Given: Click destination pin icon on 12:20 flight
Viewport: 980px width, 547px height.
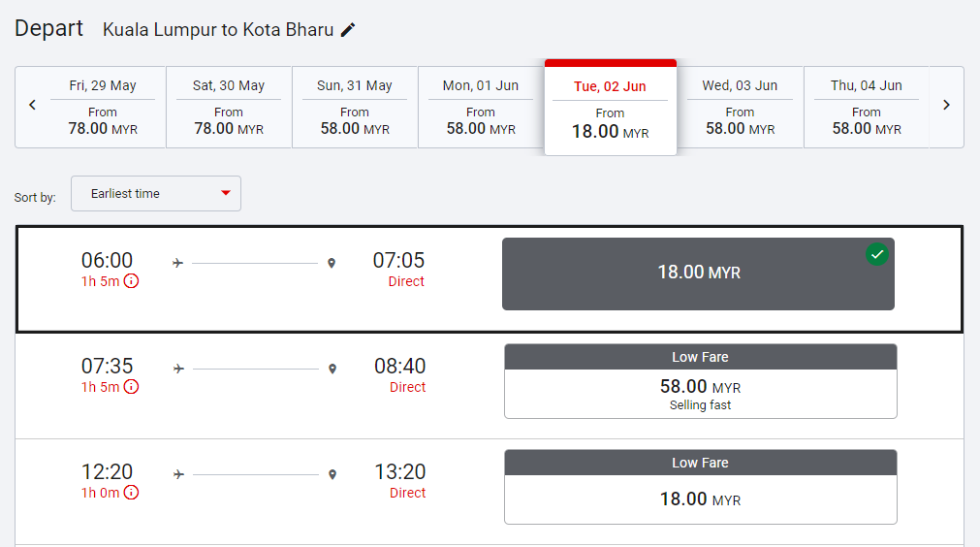Looking at the screenshot, I should 332,474.
